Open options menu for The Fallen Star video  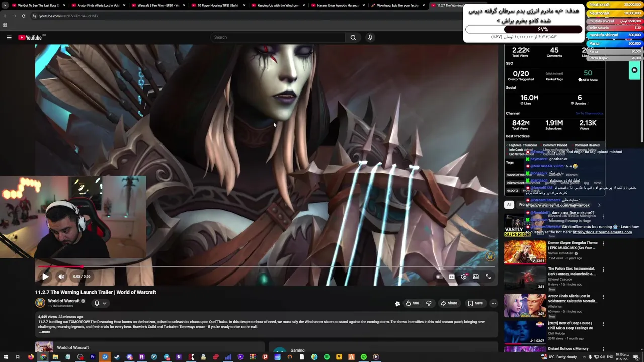[x=603, y=270]
